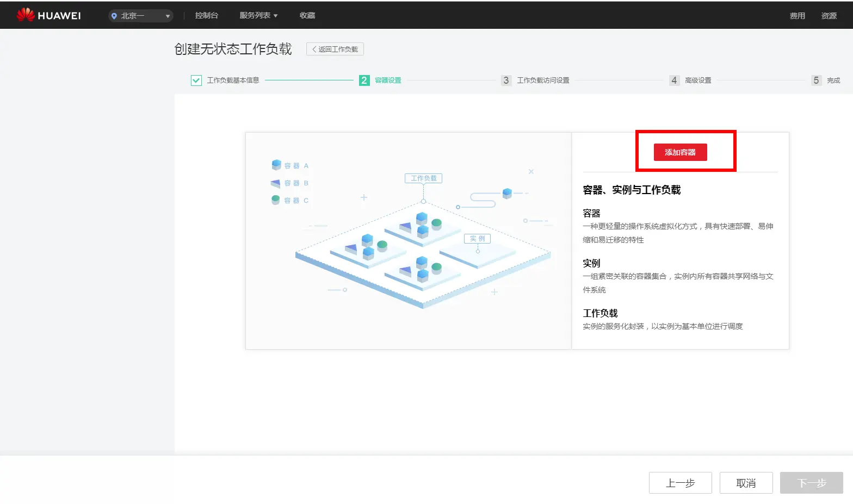Click the 工作负载 label in the diagram
The image size is (853, 504).
pyautogui.click(x=423, y=178)
